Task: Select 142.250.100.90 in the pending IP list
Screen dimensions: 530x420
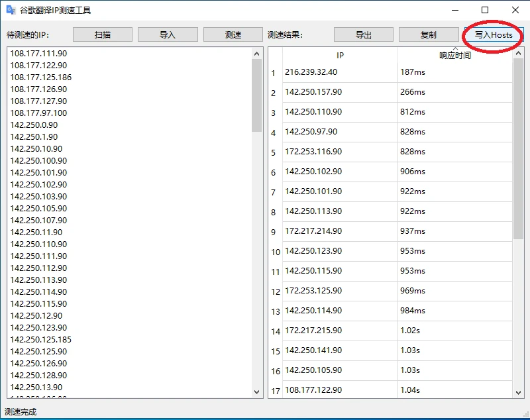Action: coord(38,161)
